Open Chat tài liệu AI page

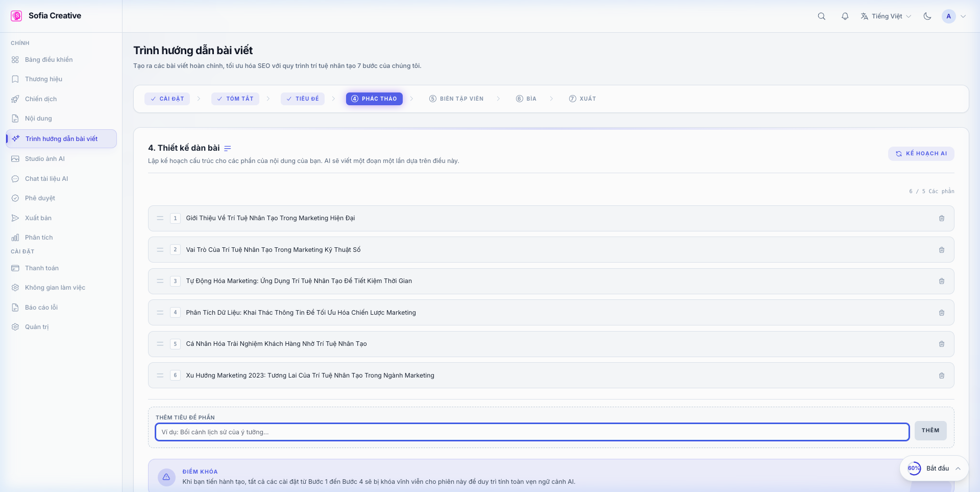point(46,179)
